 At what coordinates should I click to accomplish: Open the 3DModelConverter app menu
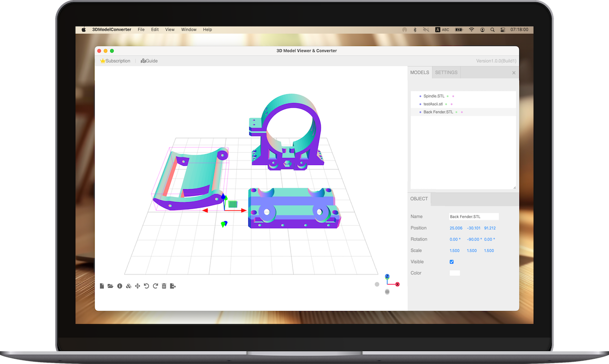112,30
